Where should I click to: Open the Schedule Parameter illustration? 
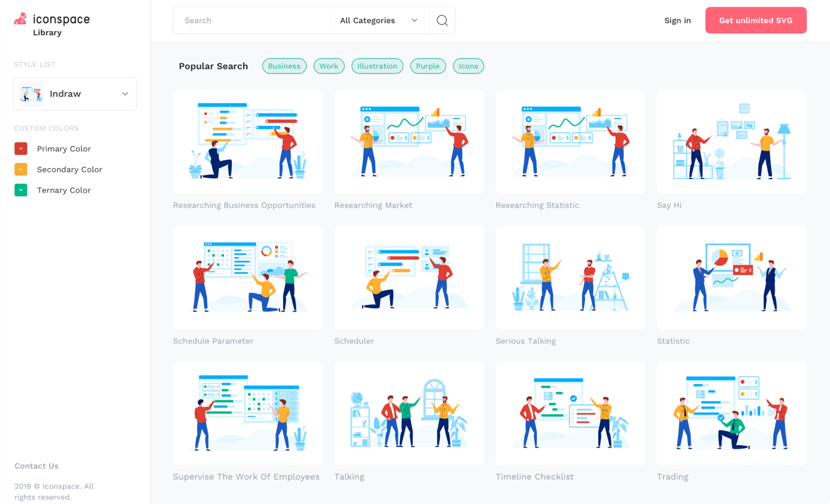point(248,277)
